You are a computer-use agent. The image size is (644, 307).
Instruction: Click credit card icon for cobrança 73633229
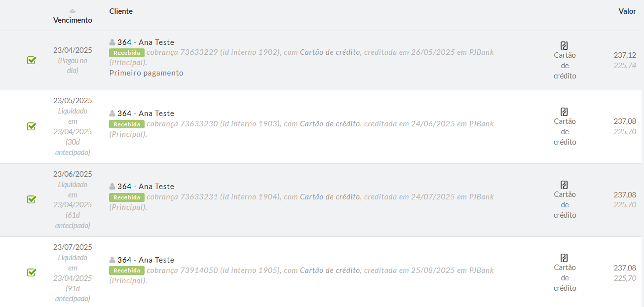coord(565,45)
